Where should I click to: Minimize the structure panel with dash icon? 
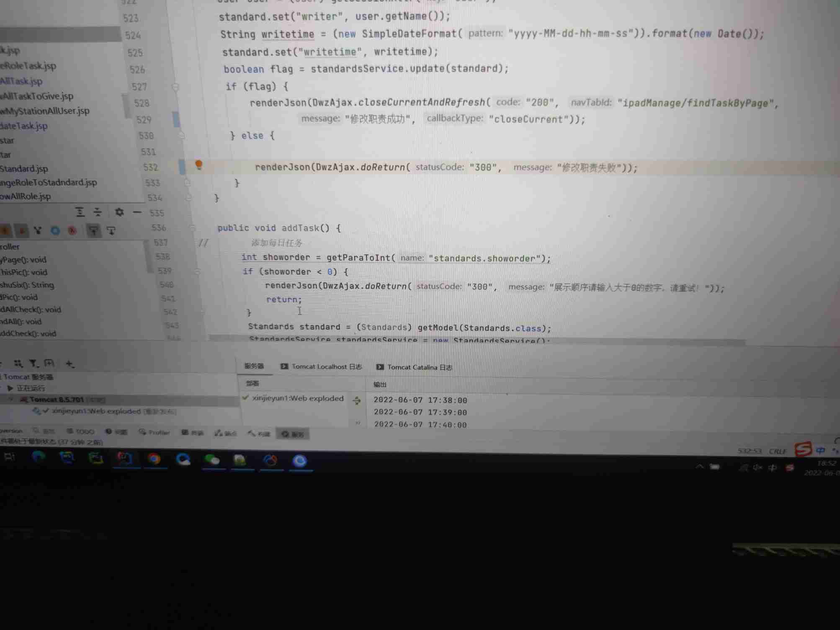tap(137, 212)
